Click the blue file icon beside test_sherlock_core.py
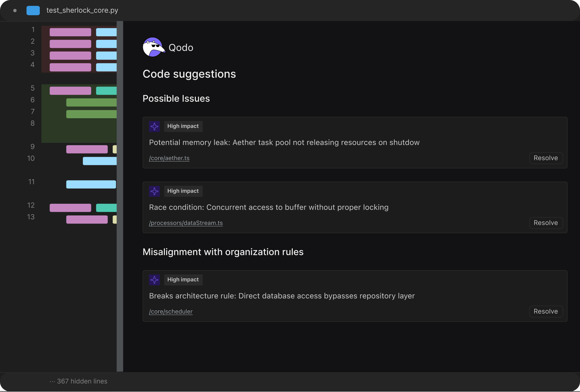This screenshot has width=580, height=392. click(x=33, y=10)
